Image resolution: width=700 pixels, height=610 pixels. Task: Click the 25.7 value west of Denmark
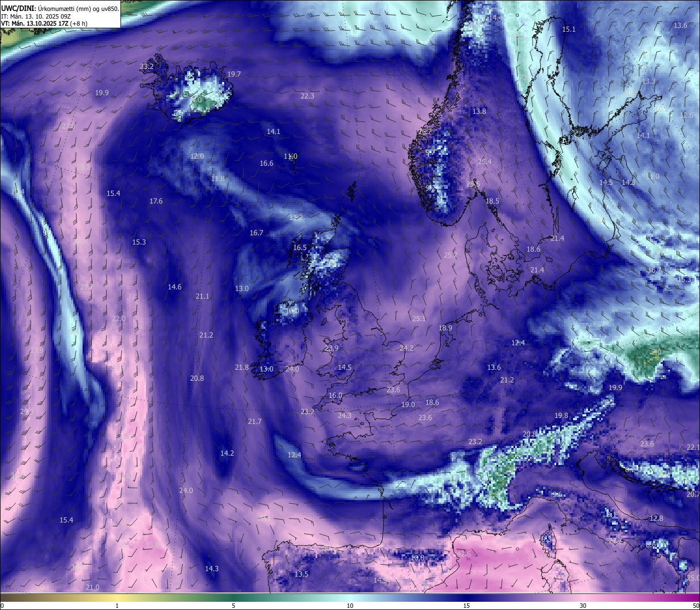tap(450, 255)
